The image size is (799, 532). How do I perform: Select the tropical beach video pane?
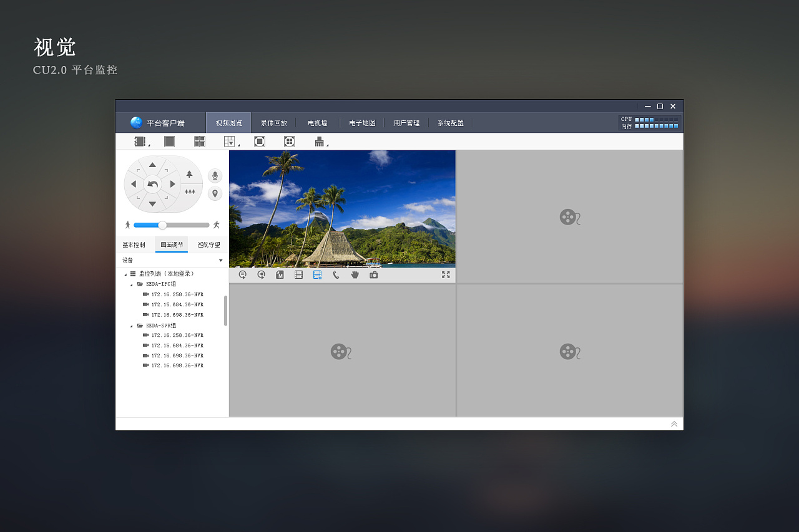click(342, 209)
